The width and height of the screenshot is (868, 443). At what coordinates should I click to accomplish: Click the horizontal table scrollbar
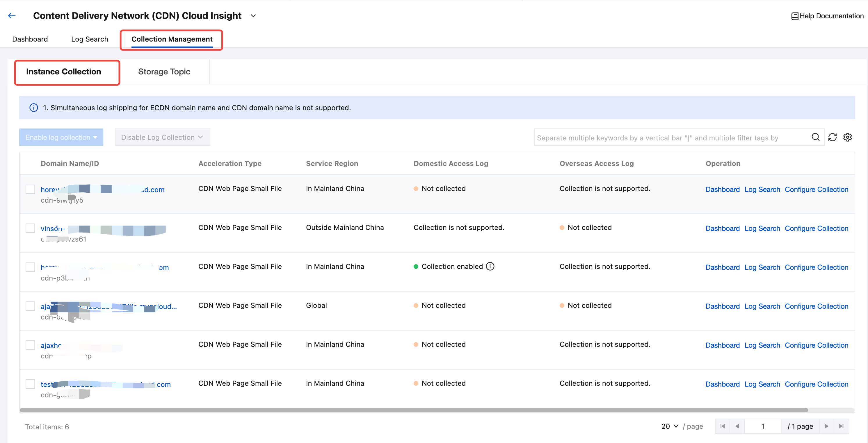point(413,410)
